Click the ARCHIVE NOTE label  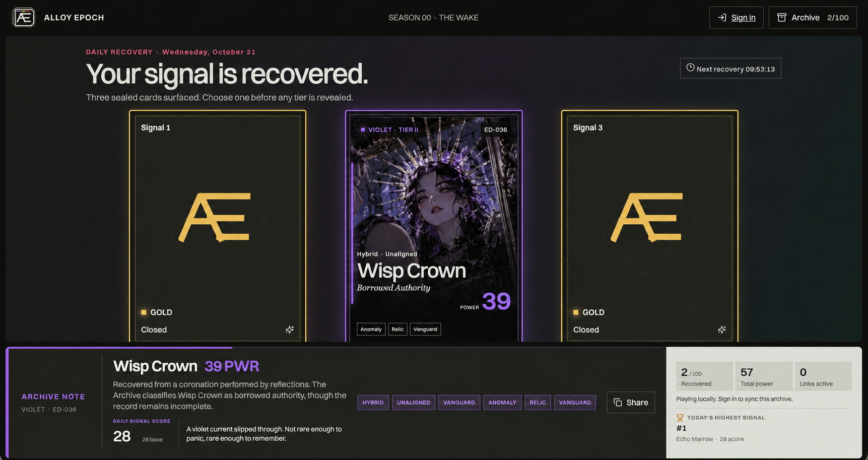click(53, 397)
